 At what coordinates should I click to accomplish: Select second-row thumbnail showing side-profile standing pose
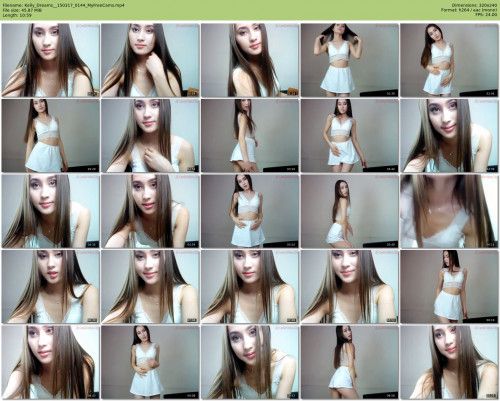click(x=250, y=135)
